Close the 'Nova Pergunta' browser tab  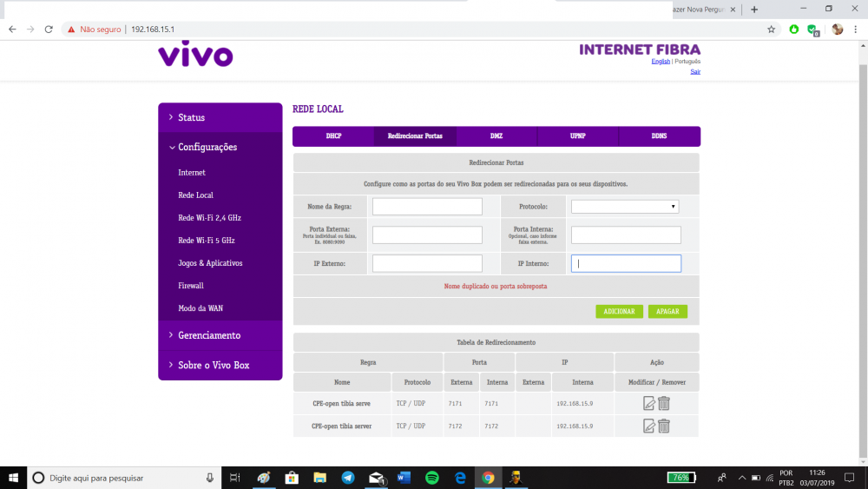[733, 10]
